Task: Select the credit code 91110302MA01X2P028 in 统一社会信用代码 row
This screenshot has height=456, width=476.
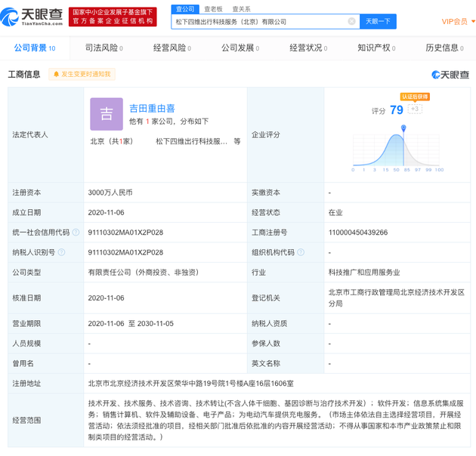Action: (x=125, y=233)
